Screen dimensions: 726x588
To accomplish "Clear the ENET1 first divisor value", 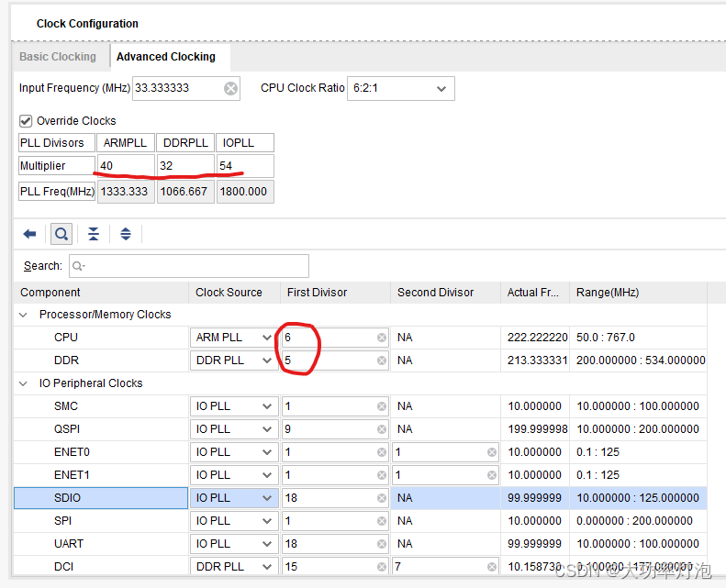I will [x=382, y=475].
